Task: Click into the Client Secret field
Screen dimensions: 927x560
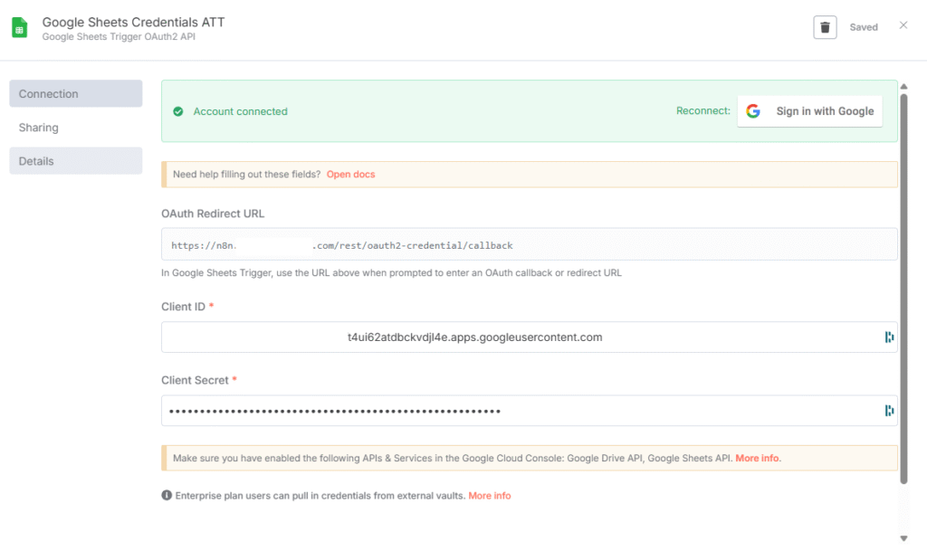Action: pos(516,411)
